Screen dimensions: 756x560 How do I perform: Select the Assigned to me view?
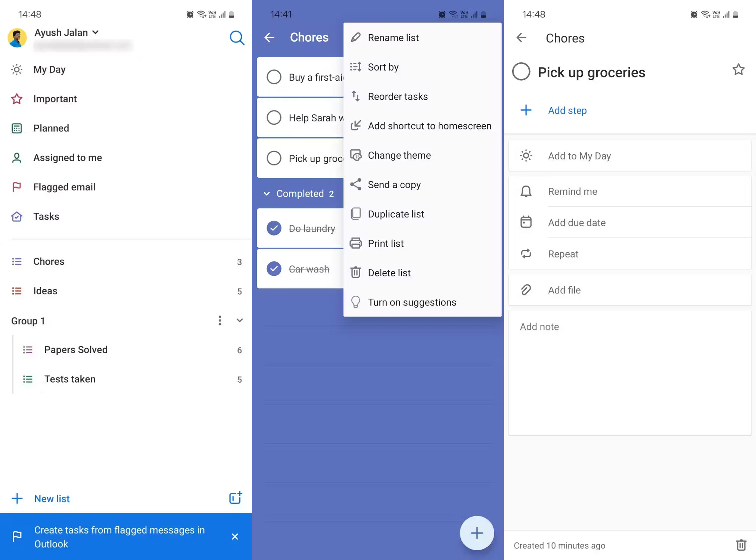tap(68, 158)
